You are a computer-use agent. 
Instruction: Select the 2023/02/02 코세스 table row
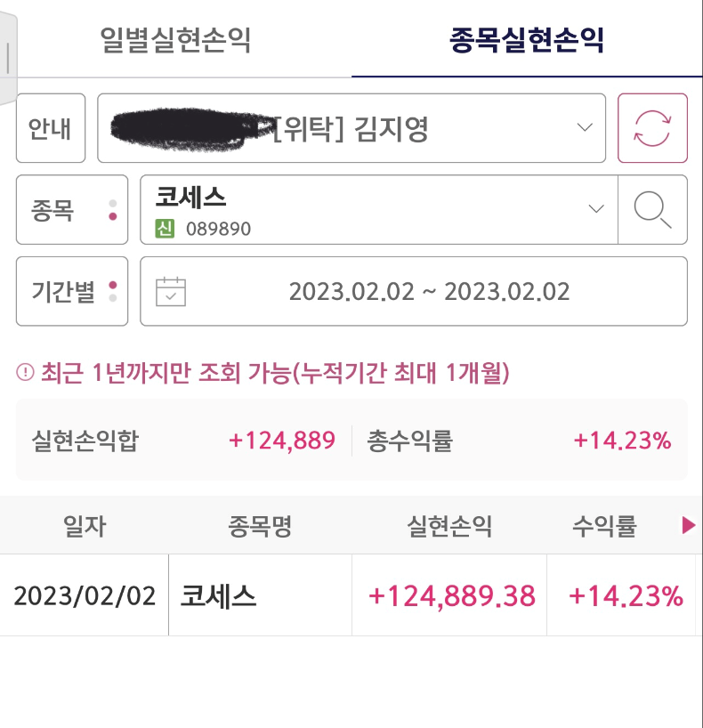click(351, 595)
